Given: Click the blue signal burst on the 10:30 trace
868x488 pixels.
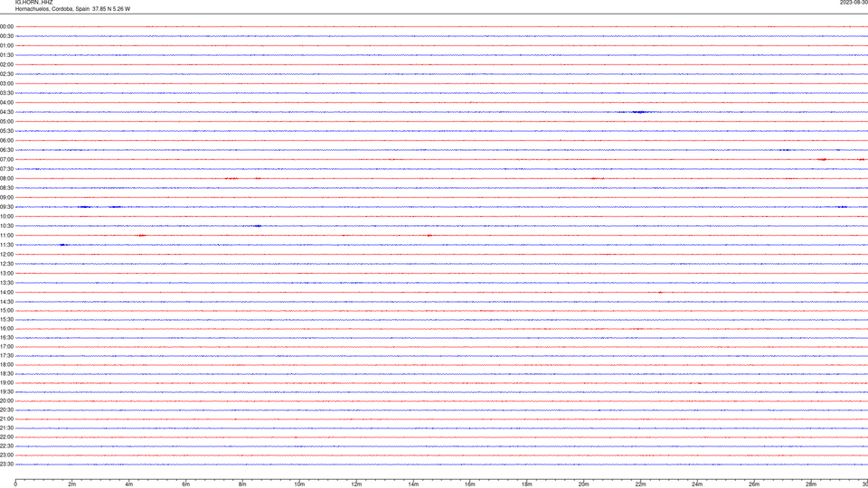Looking at the screenshot, I should pyautogui.click(x=257, y=226).
